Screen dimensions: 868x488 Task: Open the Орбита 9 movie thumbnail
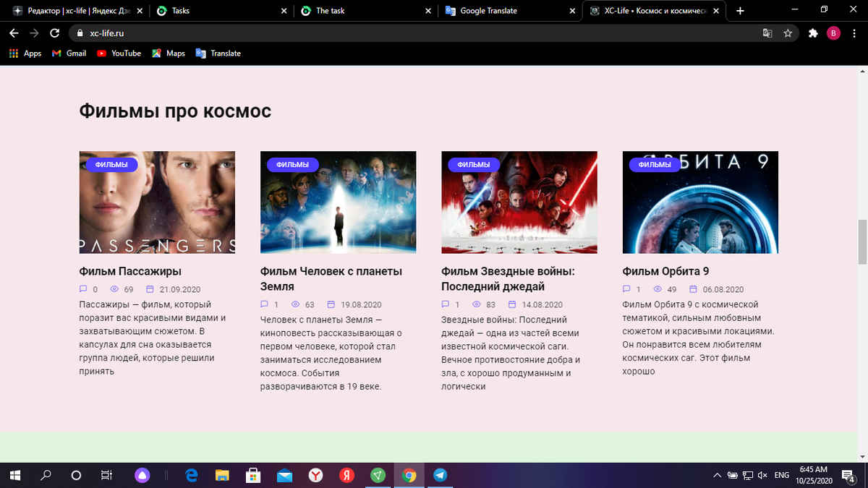click(700, 202)
